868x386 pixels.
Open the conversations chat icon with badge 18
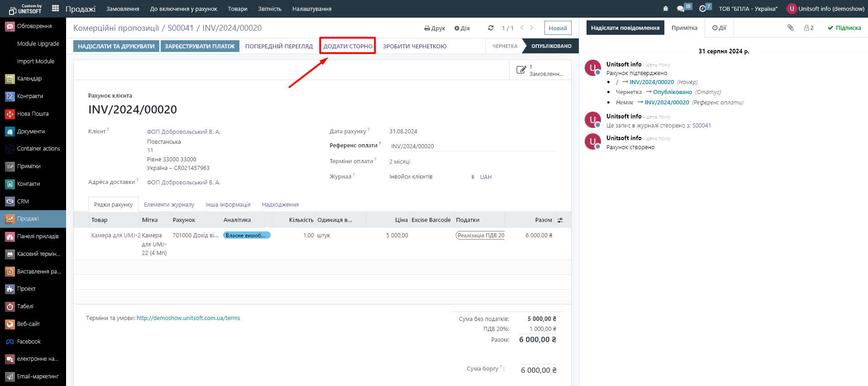pyautogui.click(x=681, y=9)
